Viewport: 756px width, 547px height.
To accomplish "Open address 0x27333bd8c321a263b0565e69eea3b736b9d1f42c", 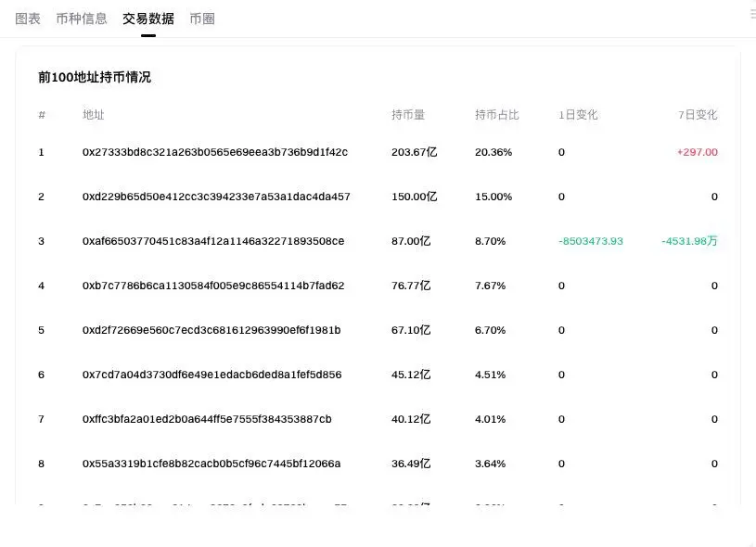I will (x=215, y=152).
